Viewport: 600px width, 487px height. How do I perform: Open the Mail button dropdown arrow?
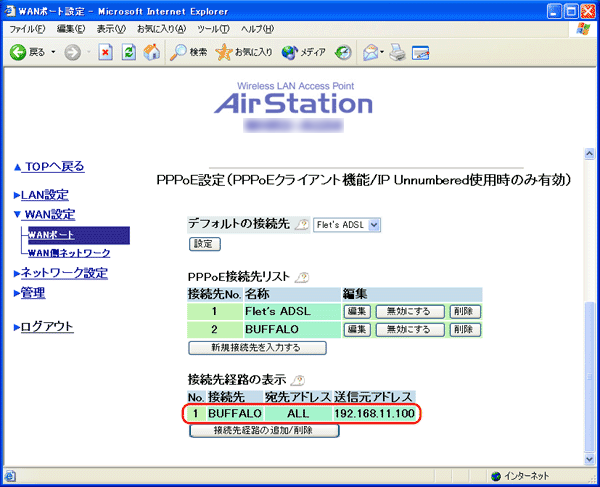click(x=382, y=52)
